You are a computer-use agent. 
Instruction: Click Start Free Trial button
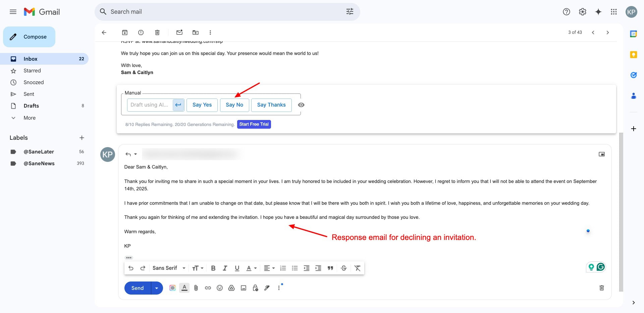(254, 124)
